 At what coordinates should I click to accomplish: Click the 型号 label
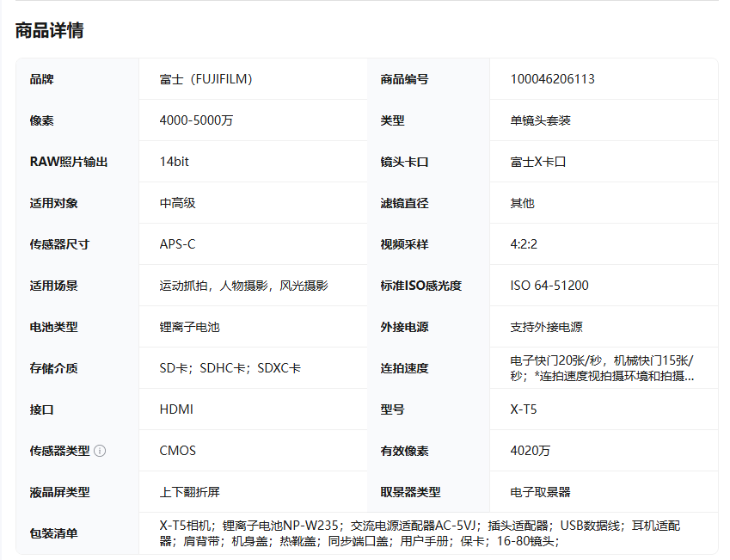392,409
